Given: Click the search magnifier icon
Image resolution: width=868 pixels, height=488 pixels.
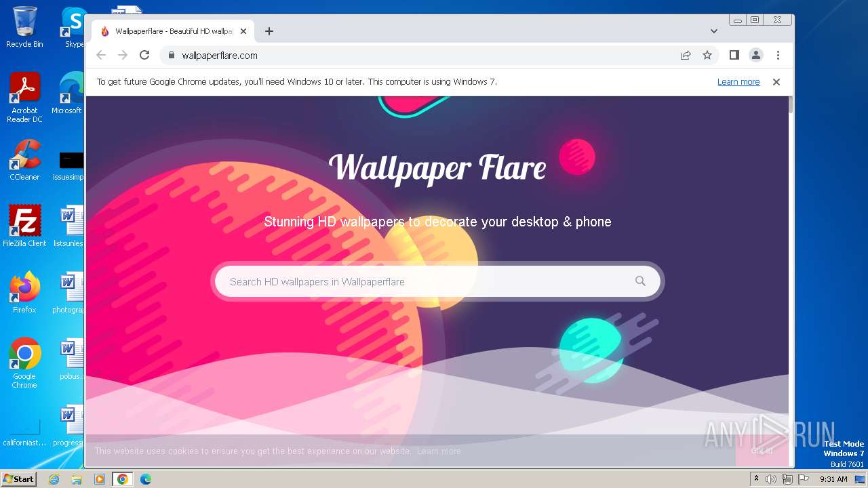Looking at the screenshot, I should [x=640, y=281].
